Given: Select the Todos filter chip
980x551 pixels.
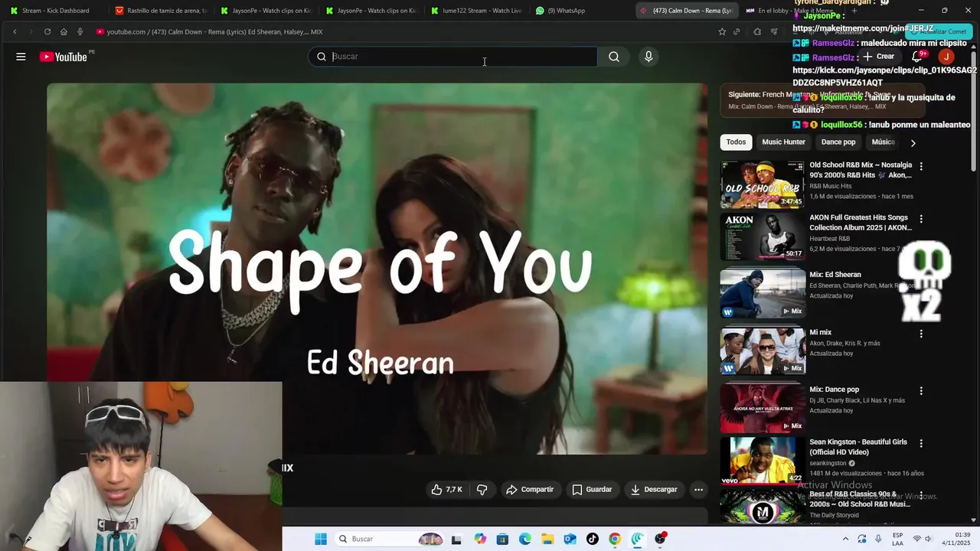Looking at the screenshot, I should click(x=736, y=142).
